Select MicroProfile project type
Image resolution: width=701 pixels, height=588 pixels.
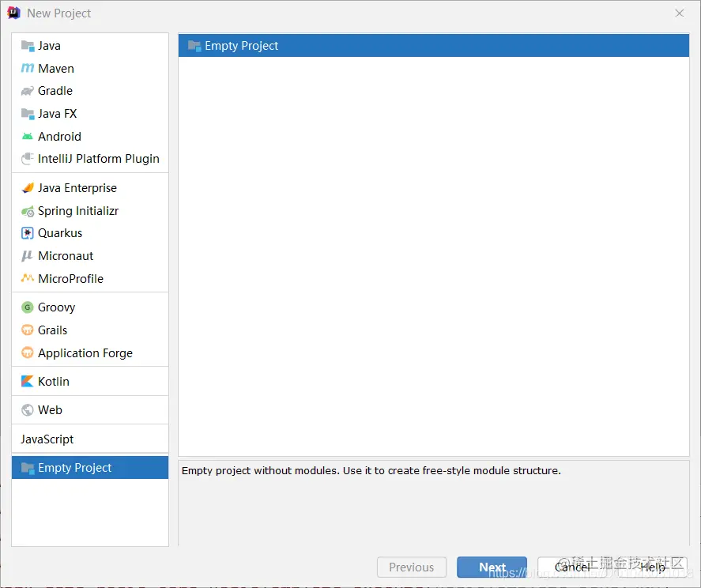tap(90, 278)
